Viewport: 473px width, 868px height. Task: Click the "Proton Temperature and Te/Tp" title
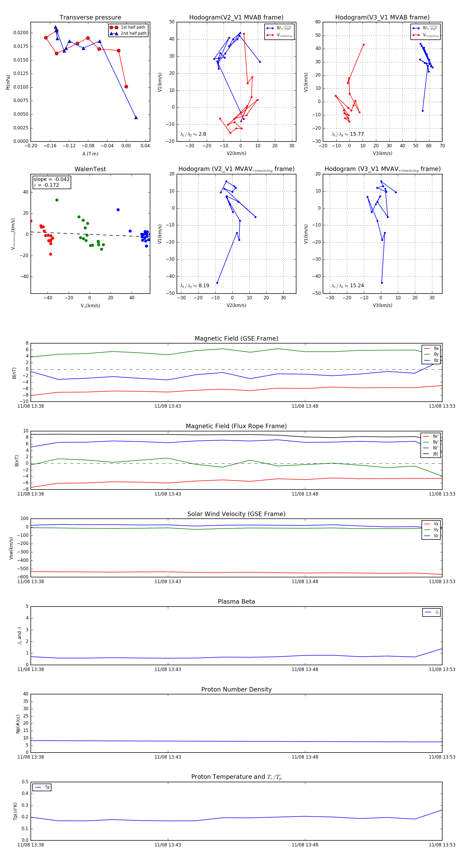(236, 777)
